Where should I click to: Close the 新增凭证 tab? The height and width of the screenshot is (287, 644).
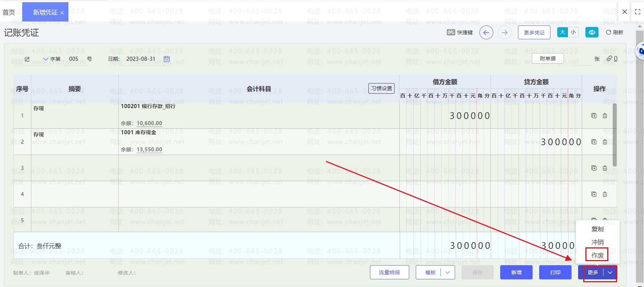coord(62,13)
